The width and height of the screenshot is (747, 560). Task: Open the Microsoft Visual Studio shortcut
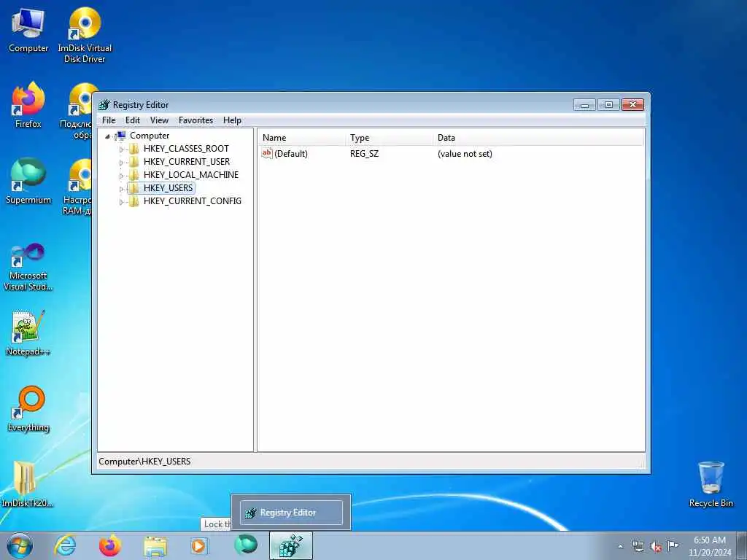pyautogui.click(x=28, y=267)
